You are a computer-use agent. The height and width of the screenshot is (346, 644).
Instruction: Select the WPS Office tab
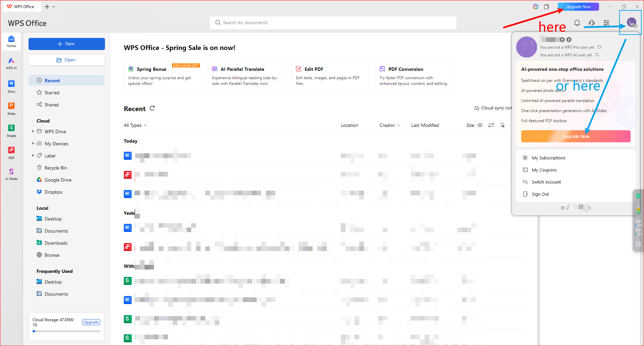pos(22,7)
